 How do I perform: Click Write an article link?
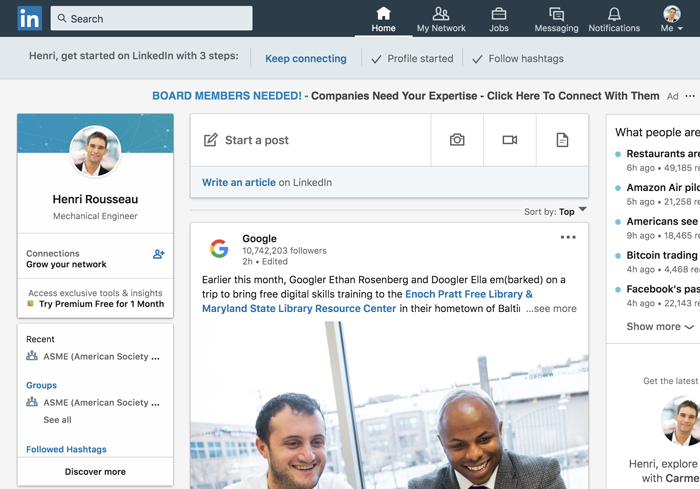click(239, 183)
